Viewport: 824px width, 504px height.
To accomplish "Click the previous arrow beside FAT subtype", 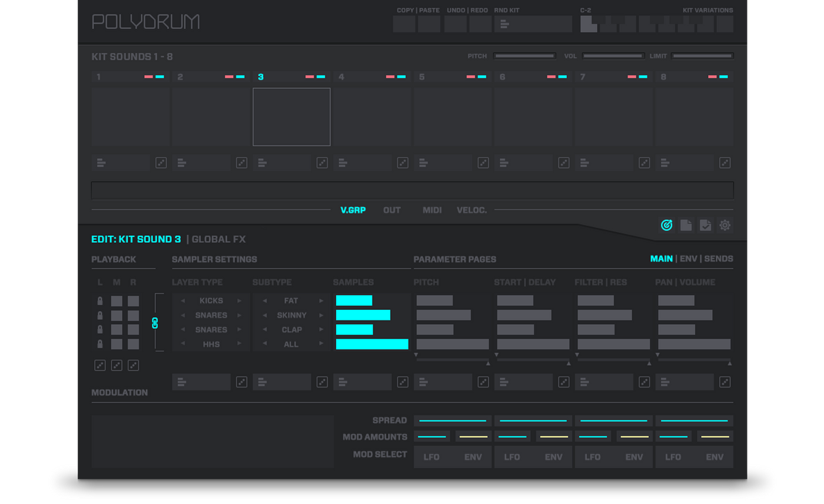I will 265,301.
